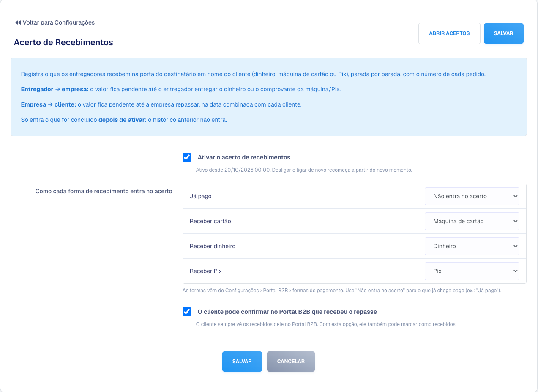The width and height of the screenshot is (538, 392).
Task: Click 'O cliente sempre vê os recebidos' hint
Action: click(326, 324)
